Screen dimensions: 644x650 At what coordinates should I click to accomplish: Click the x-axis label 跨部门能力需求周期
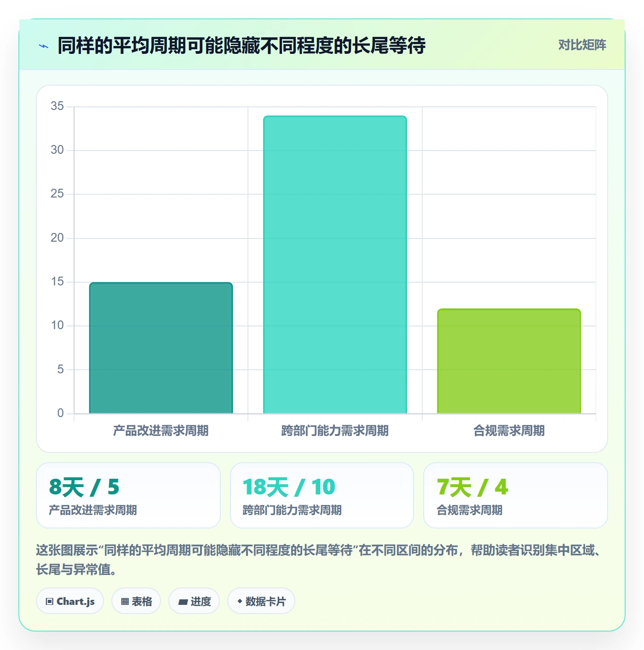click(x=335, y=431)
